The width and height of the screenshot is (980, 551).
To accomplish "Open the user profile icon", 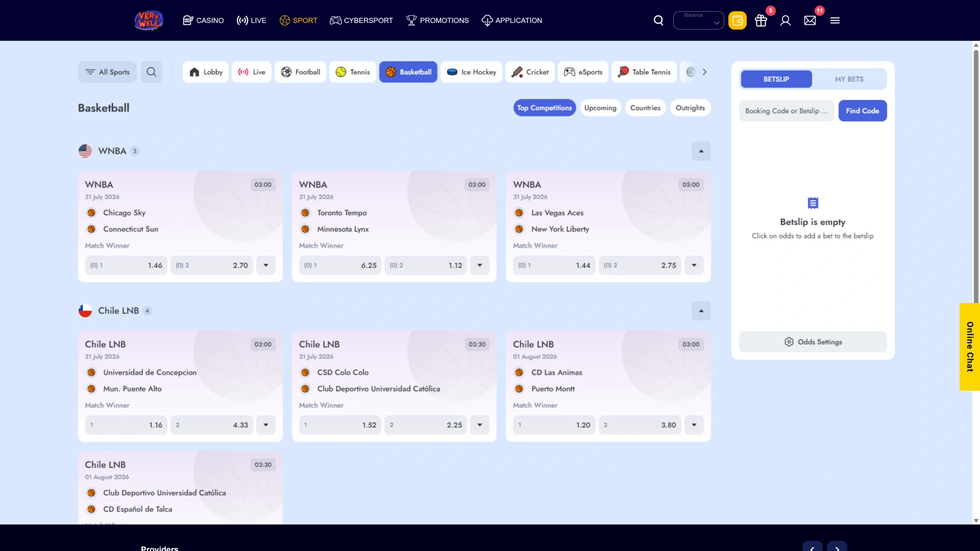I will (x=786, y=20).
